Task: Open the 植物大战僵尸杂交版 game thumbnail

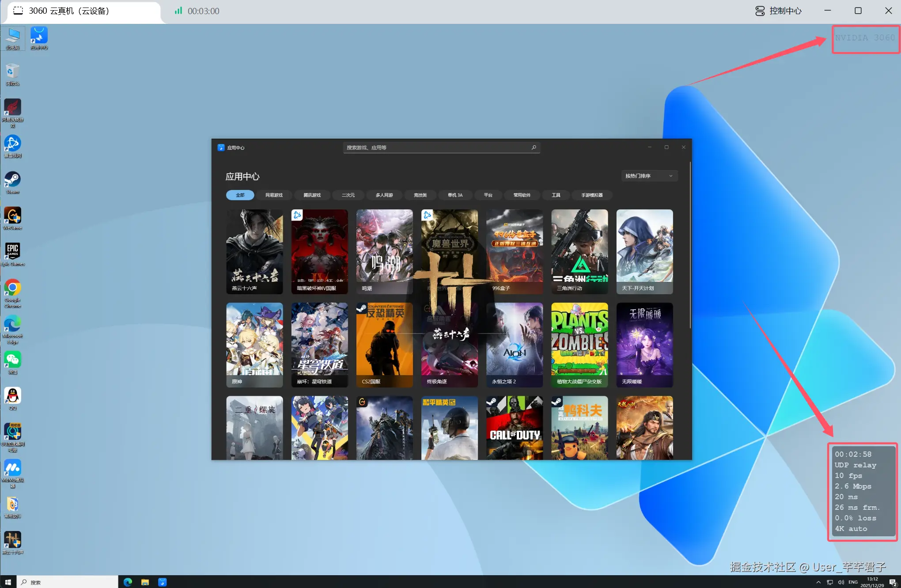Action: tap(579, 345)
